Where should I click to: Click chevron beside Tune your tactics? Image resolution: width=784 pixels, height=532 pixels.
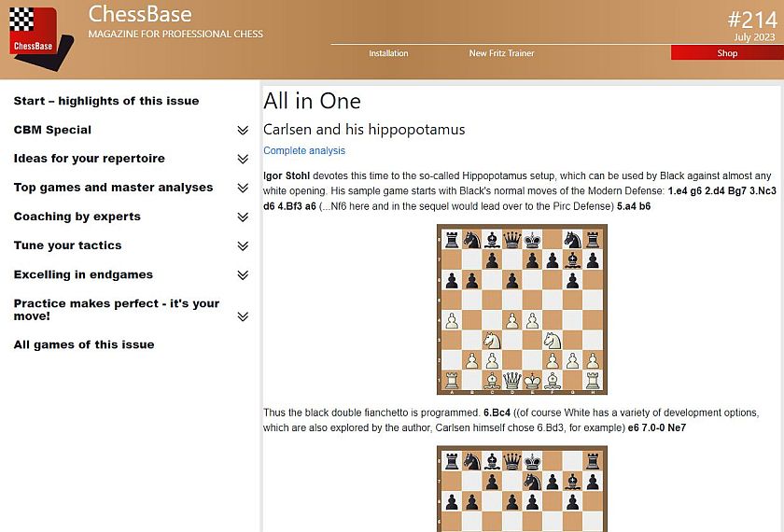click(x=243, y=246)
